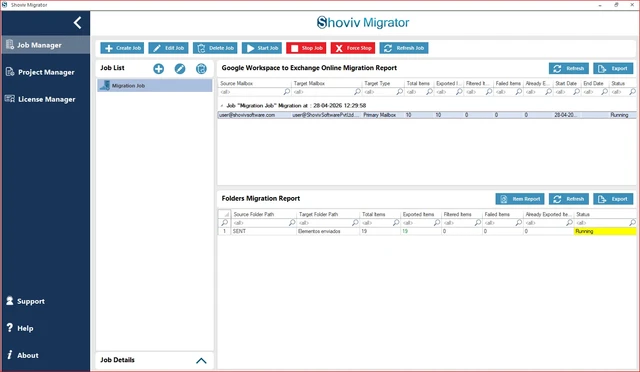Click the Delete Job button
The width and height of the screenshot is (640, 372).
click(215, 48)
